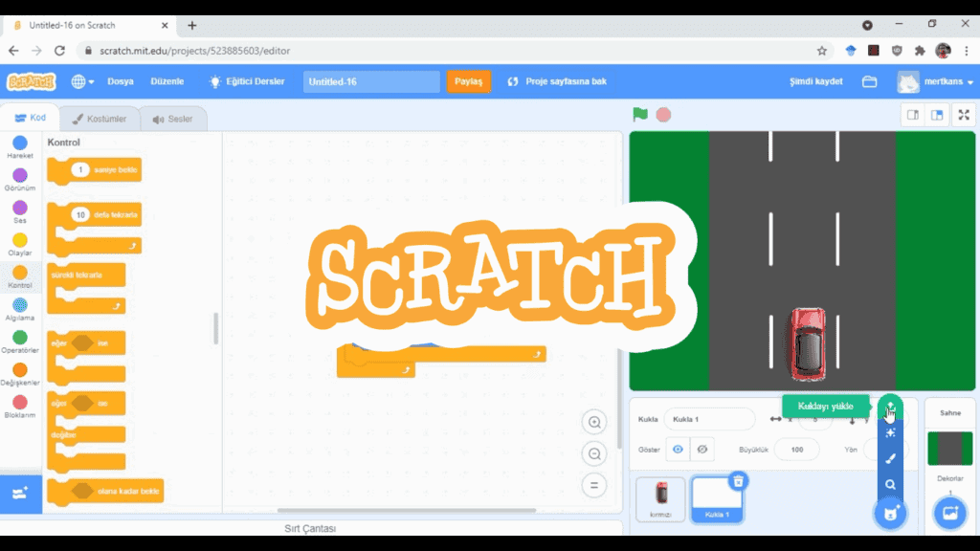Edit the Büyüklük size value
980x551 pixels.
click(x=796, y=450)
